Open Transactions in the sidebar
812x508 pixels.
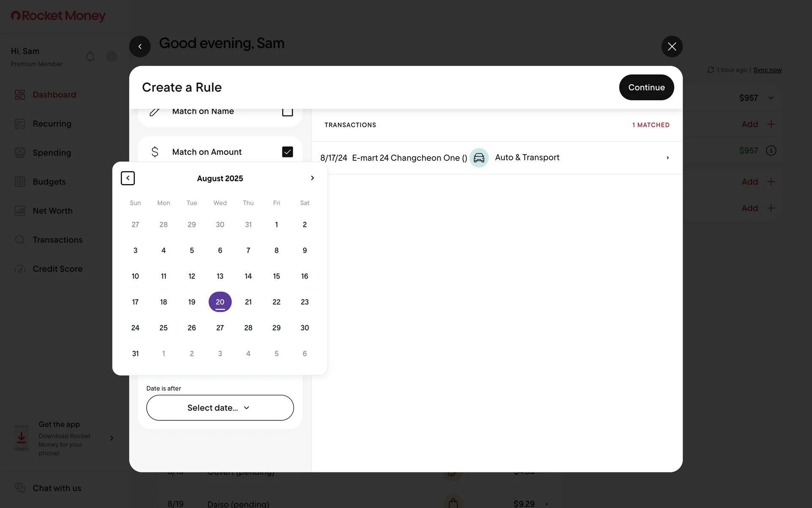click(58, 240)
